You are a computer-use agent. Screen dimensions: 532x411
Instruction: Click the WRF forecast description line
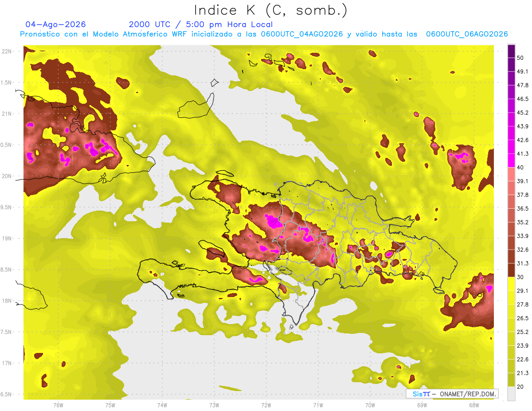264,34
